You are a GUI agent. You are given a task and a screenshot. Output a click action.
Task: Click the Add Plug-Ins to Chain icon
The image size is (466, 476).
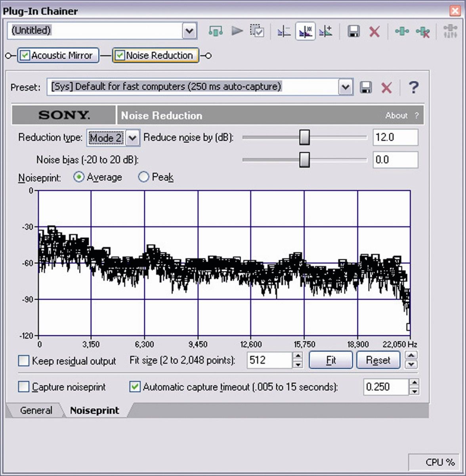402,31
